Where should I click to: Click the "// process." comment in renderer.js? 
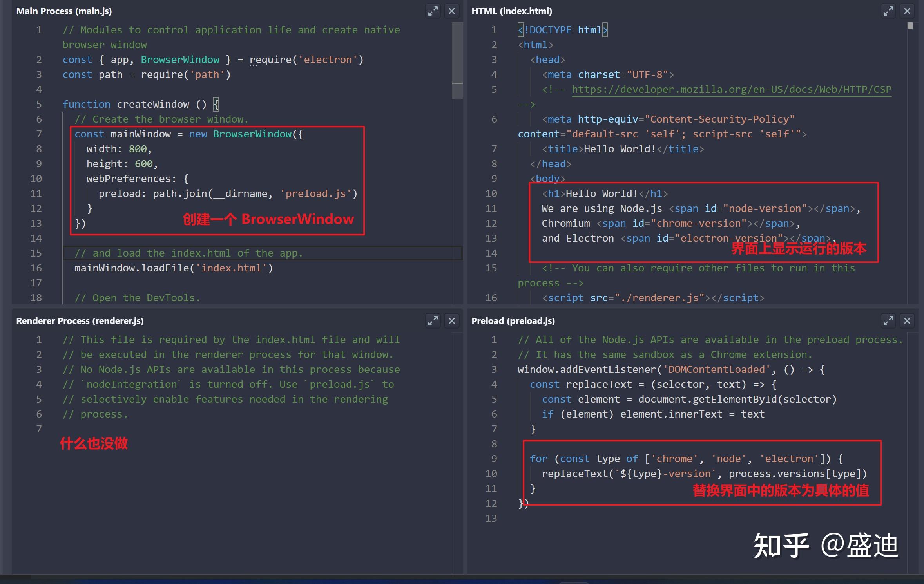click(95, 414)
